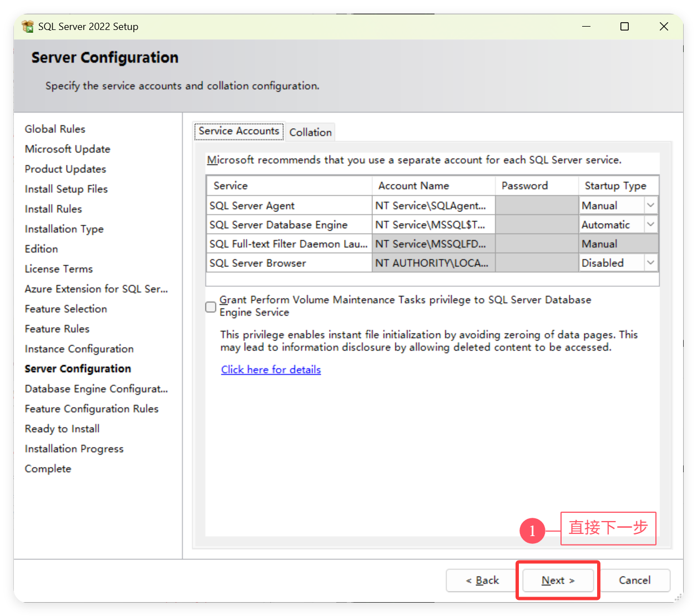
Task: Go back with the Back button
Action: 482,580
